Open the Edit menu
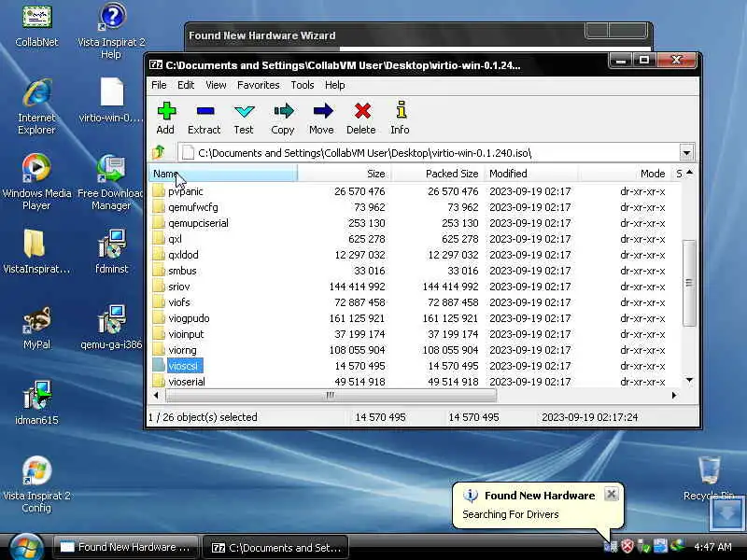 click(x=186, y=85)
